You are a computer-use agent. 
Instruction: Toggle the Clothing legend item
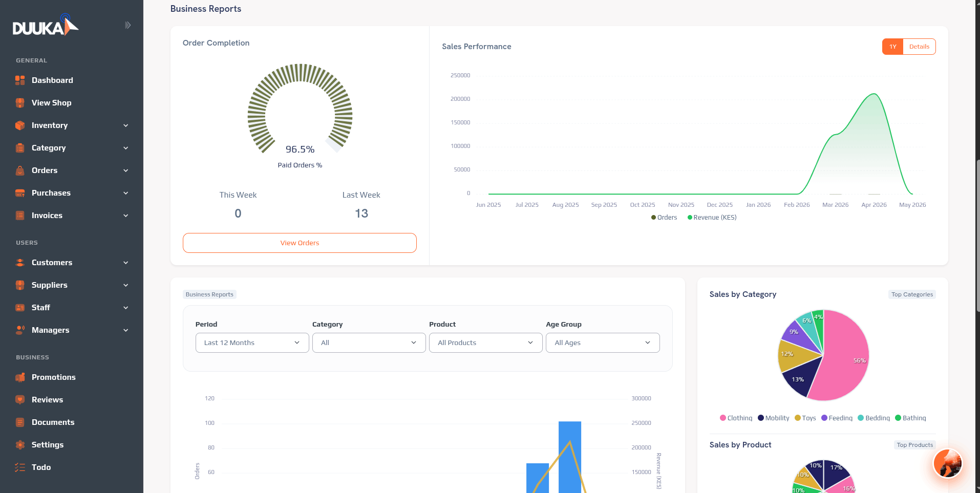click(x=736, y=418)
